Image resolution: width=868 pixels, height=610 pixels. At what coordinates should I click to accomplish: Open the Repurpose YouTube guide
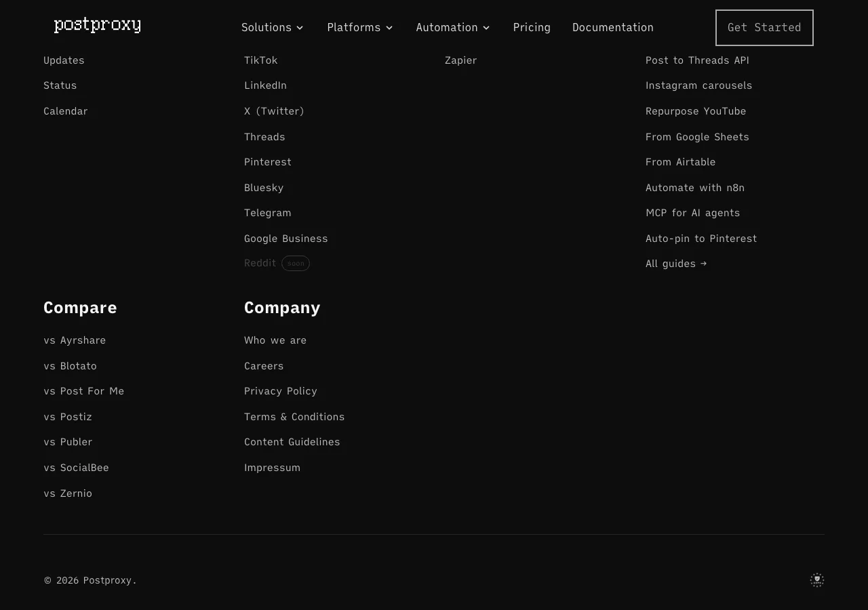[696, 111]
